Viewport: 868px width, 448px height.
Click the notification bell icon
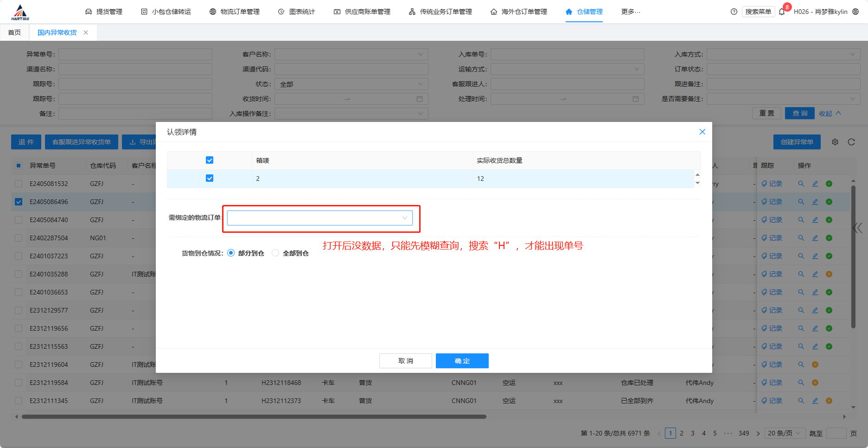tap(782, 12)
